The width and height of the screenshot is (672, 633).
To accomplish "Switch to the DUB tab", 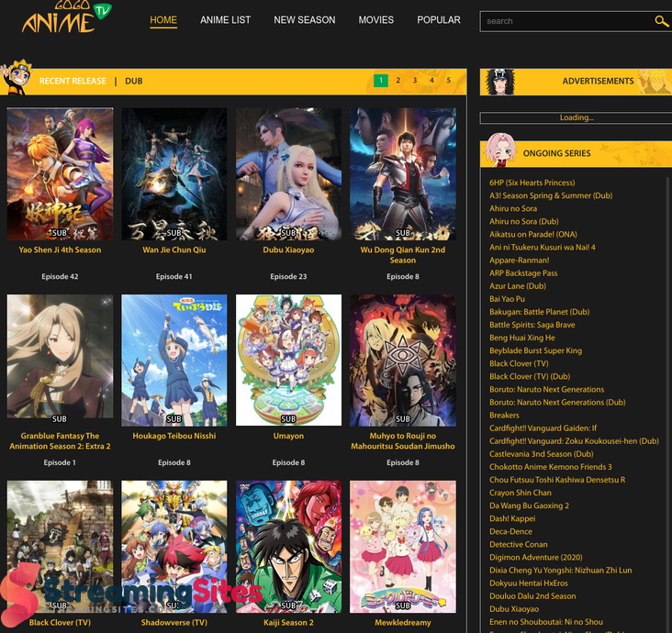I will [134, 81].
